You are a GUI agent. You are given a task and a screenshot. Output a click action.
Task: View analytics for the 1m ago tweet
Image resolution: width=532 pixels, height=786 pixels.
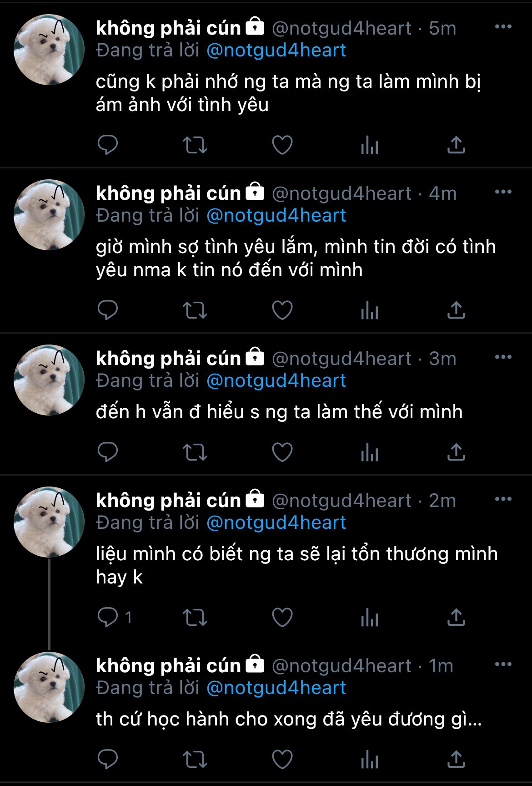pos(369,760)
